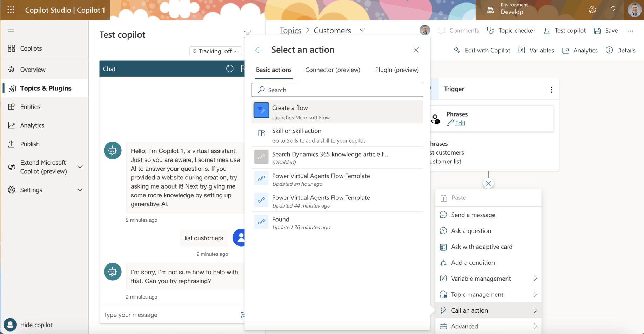
Task: Switch to the Plugin (preview) tab
Action: tap(397, 70)
